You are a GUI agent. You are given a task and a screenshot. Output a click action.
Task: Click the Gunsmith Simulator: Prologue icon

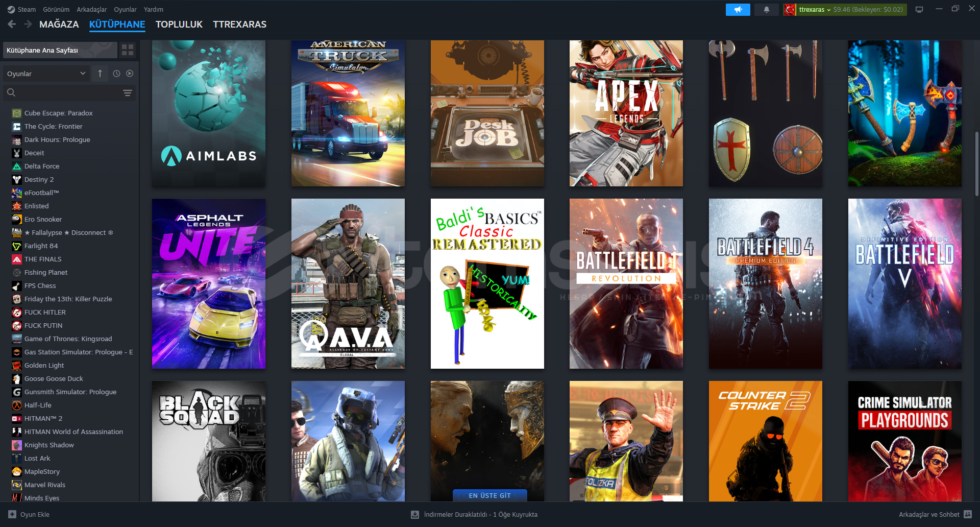tap(17, 392)
